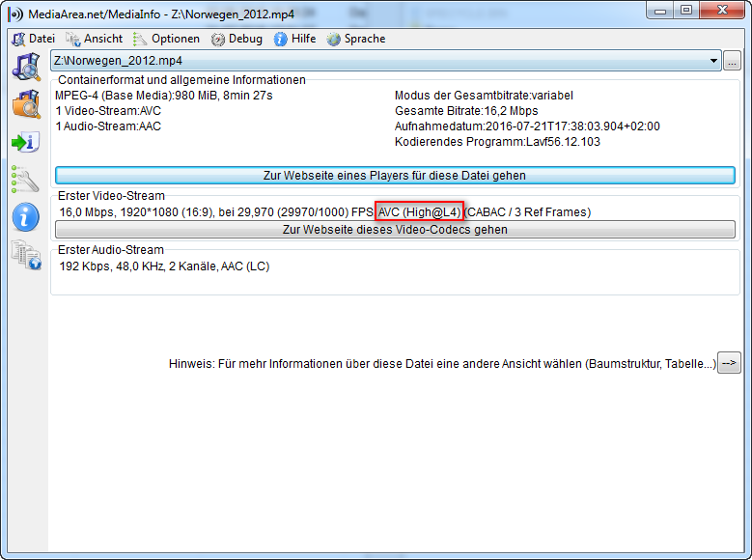Open the Debug menu
752x560 pixels.
(x=237, y=39)
